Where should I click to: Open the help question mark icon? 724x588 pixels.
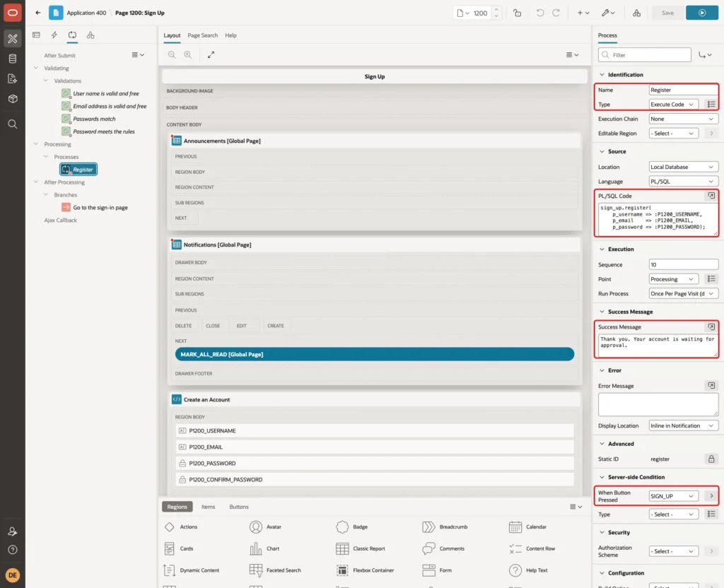[x=13, y=550]
